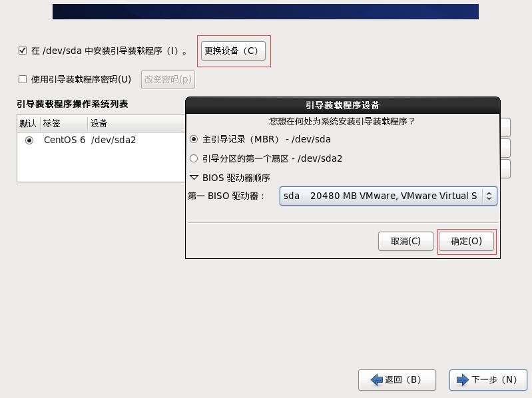This screenshot has height=398, width=532.
Task: Click the dialog question text about boot loader location
Action: click(342, 121)
